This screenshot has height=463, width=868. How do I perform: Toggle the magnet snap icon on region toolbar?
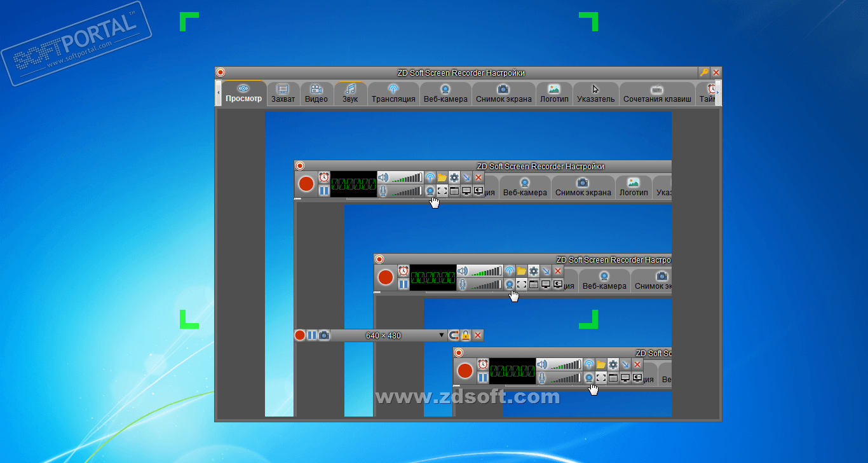[454, 335]
